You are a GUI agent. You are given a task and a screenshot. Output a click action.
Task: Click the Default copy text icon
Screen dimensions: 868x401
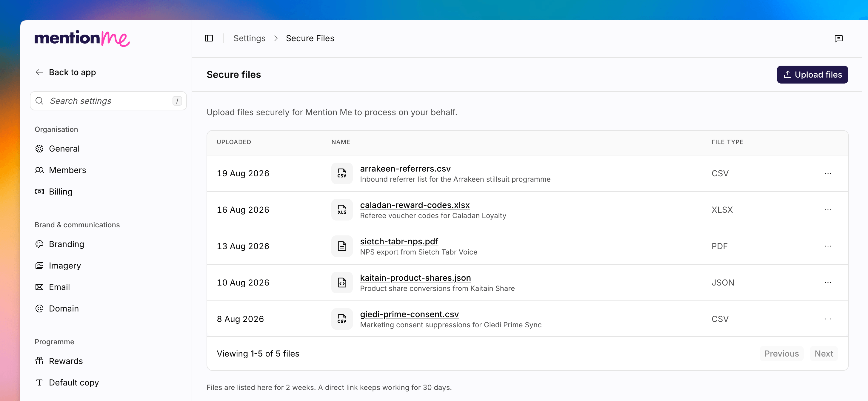click(39, 383)
